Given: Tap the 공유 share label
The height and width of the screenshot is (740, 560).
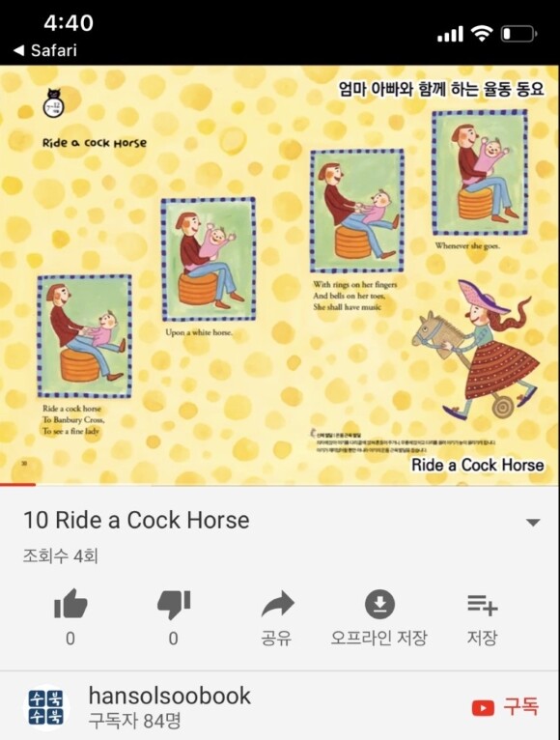Looking at the screenshot, I should [276, 638].
